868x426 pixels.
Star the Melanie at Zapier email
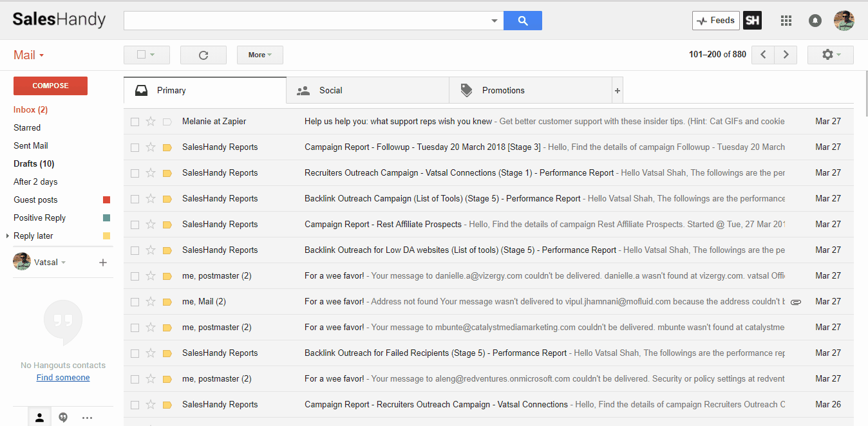pos(151,121)
